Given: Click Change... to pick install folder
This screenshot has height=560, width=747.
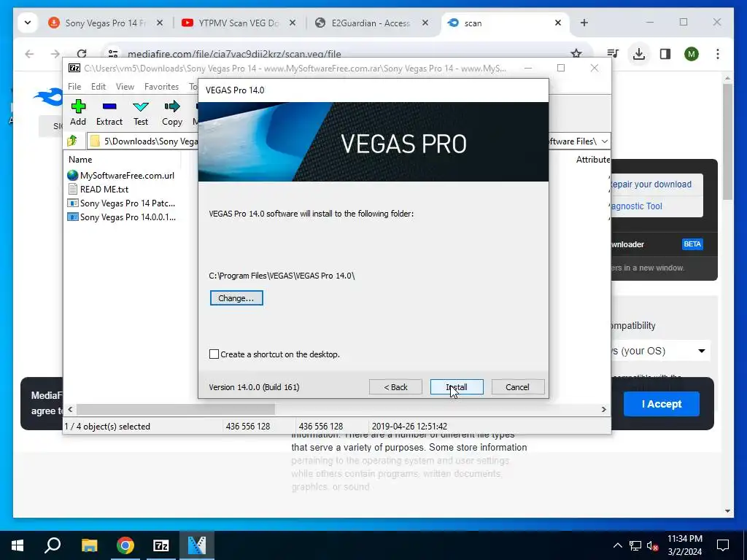Looking at the screenshot, I should coord(236,298).
